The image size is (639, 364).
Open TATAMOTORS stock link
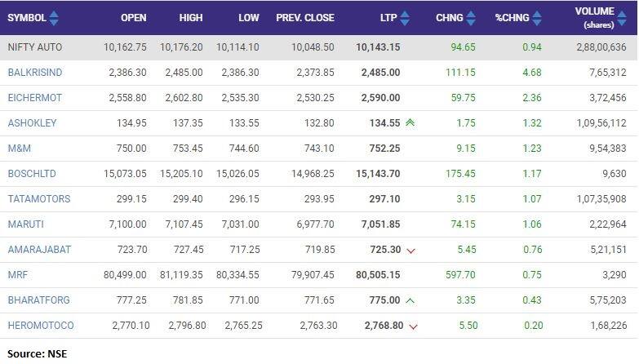coord(39,199)
